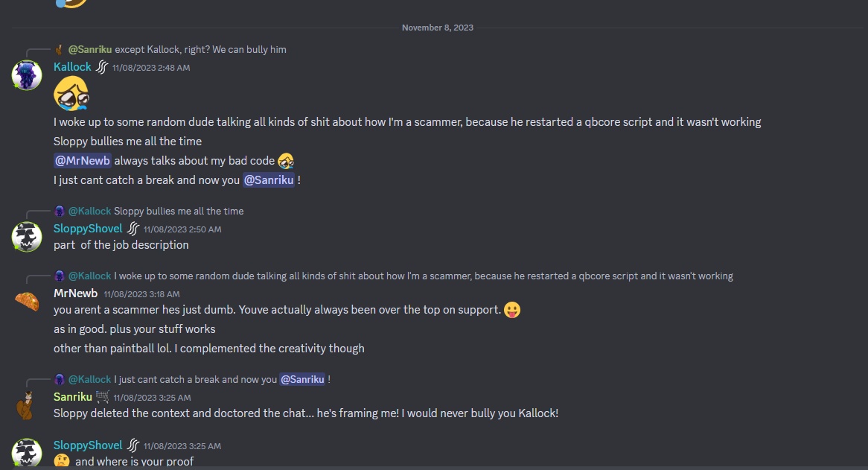Screen dimensions: 868x470
Task: Open Sanriku's squirrel avatar
Action: tap(27, 405)
